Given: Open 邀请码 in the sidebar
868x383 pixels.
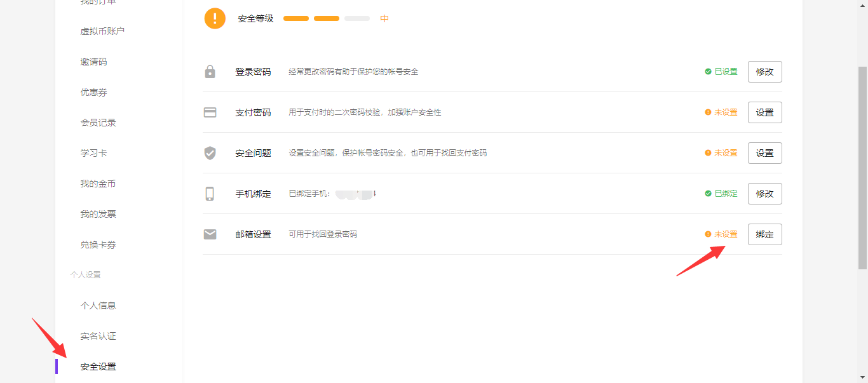Looking at the screenshot, I should 93,62.
